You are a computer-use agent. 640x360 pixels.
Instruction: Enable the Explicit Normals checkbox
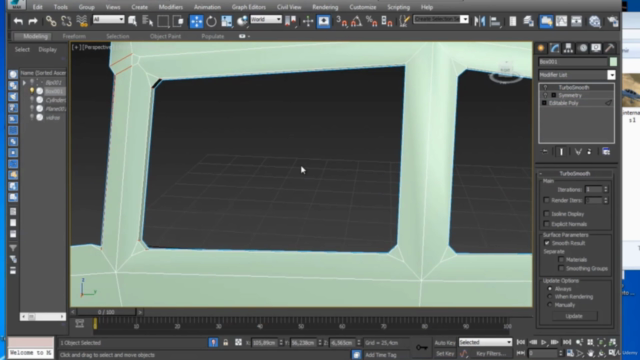click(547, 224)
